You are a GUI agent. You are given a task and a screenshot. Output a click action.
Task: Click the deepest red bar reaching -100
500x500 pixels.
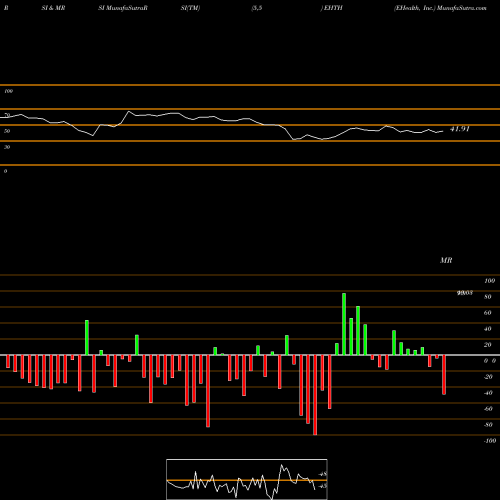[315, 395]
